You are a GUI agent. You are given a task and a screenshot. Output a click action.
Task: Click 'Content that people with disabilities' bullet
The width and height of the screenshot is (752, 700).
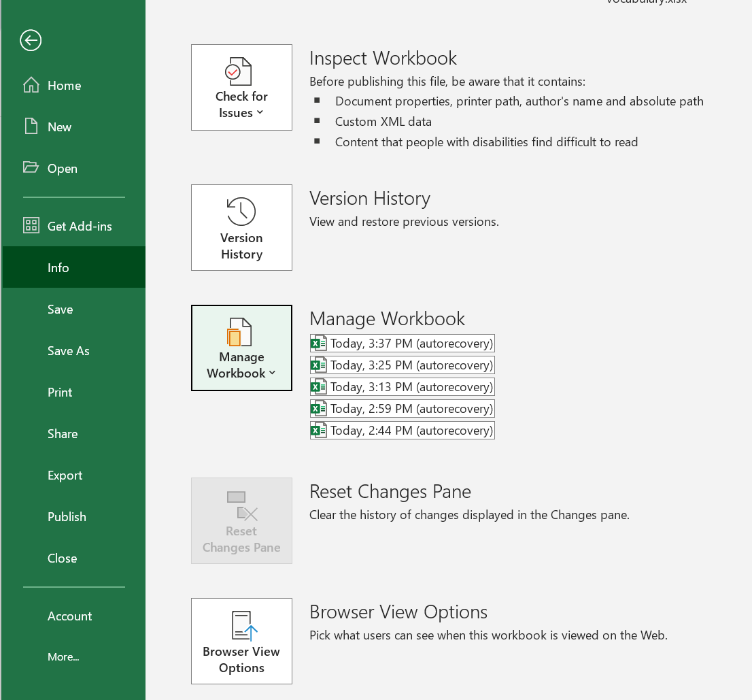(486, 142)
